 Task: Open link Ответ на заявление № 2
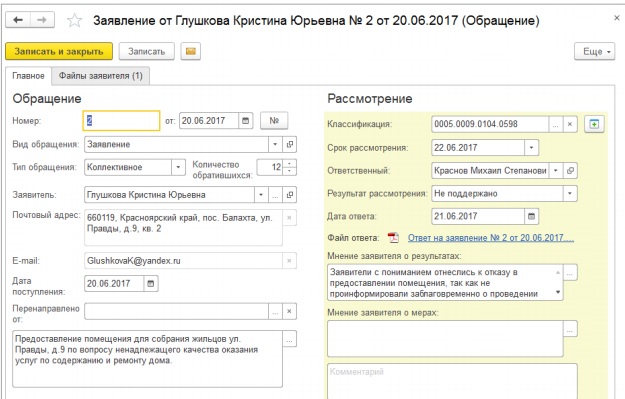(491, 238)
